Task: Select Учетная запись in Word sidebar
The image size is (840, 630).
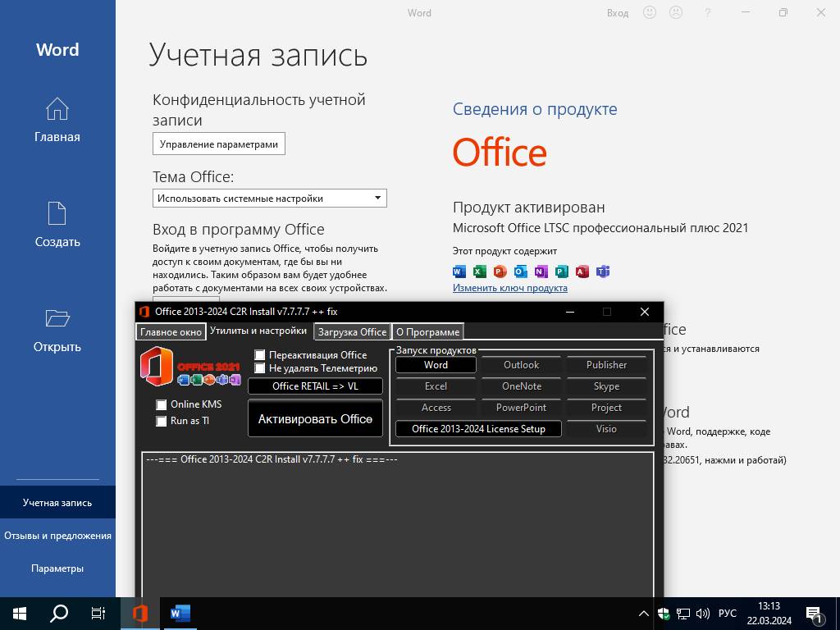Action: point(57,503)
